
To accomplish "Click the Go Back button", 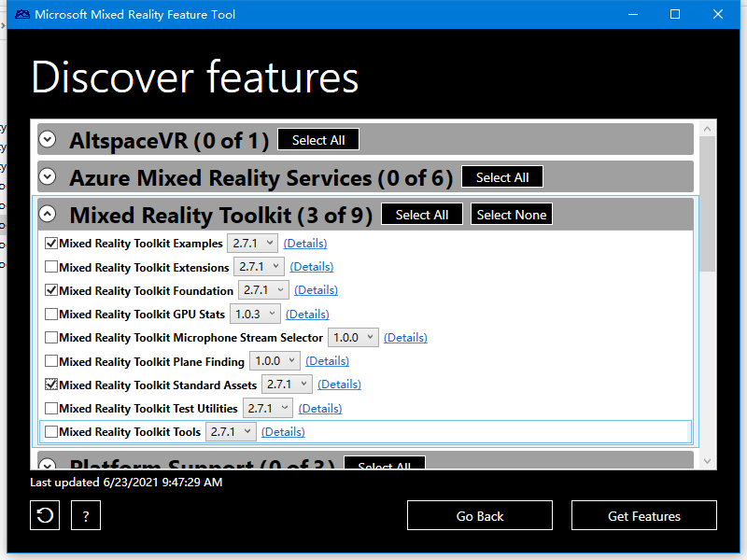I will [x=480, y=516].
